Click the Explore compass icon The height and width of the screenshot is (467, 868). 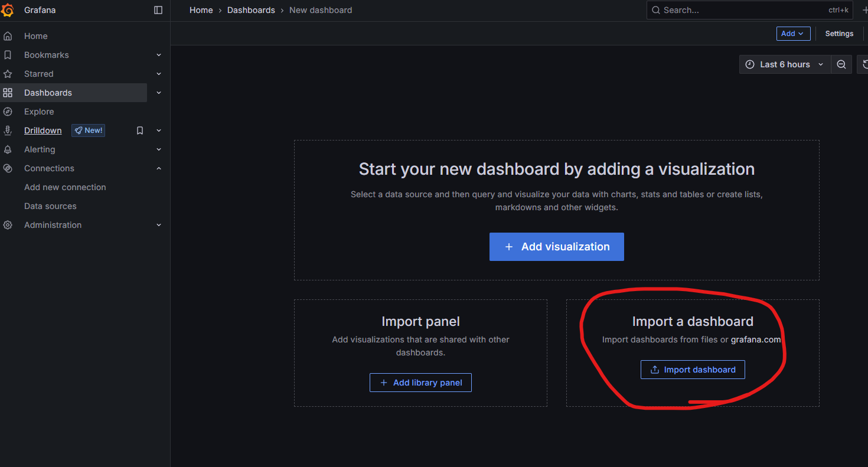pos(8,112)
